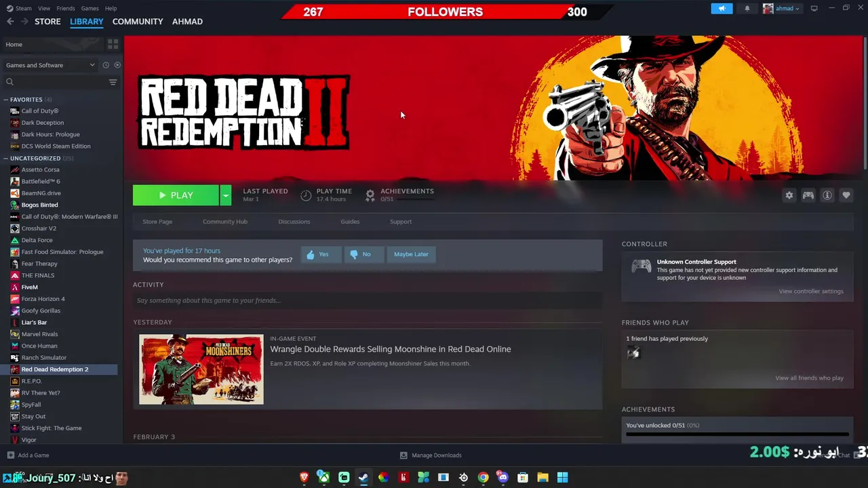868x488 pixels.
Task: Select Forza Horizon 4 in the library
Action: tap(43, 299)
